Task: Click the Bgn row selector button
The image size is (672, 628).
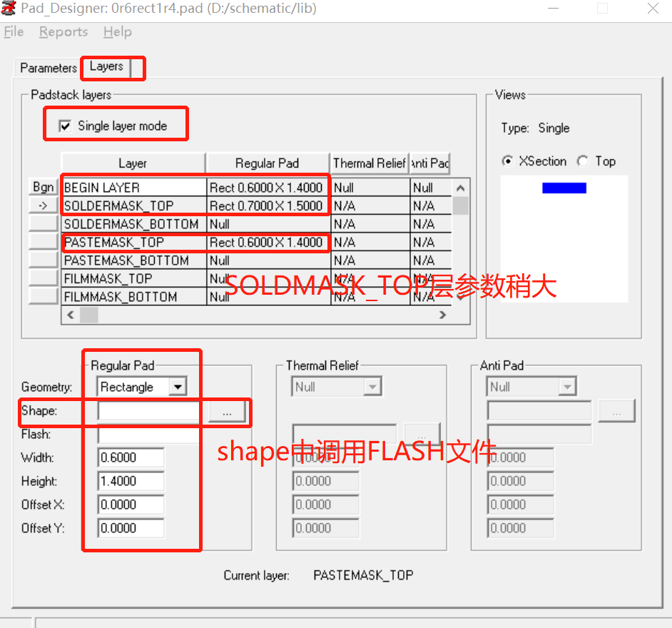Action: [44, 187]
